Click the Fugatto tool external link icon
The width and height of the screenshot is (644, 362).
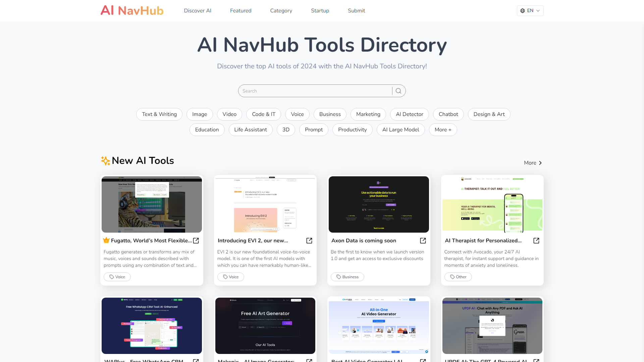pyautogui.click(x=196, y=240)
